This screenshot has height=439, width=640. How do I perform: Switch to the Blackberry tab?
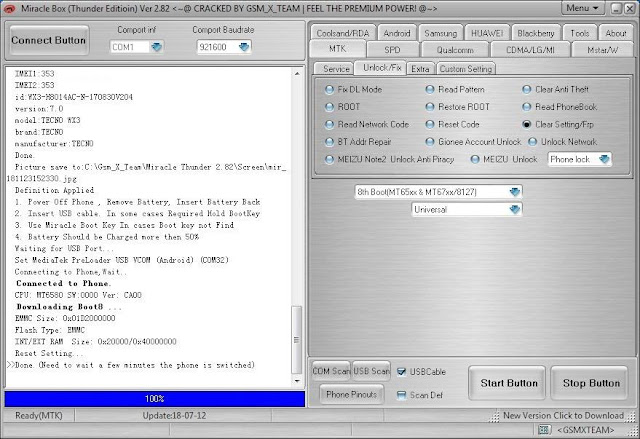click(536, 33)
